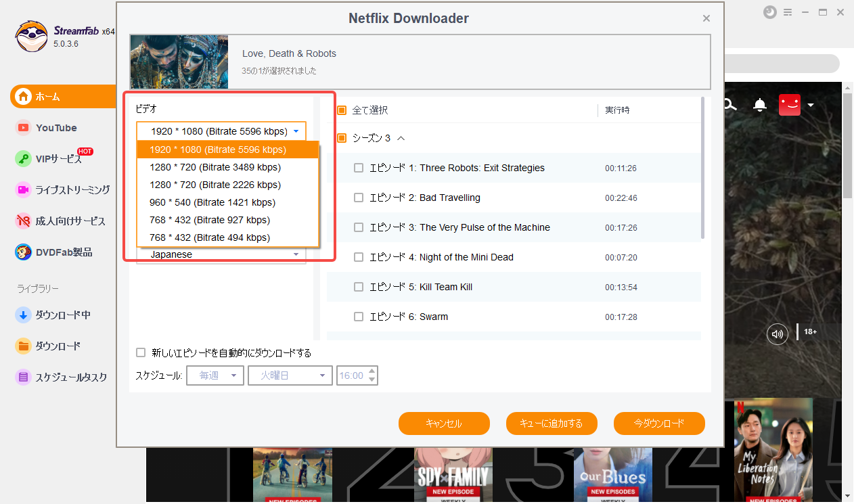Viewport: 854px width, 504px height.
Task: Click the ダウンロード folder icon
Action: [x=24, y=346]
